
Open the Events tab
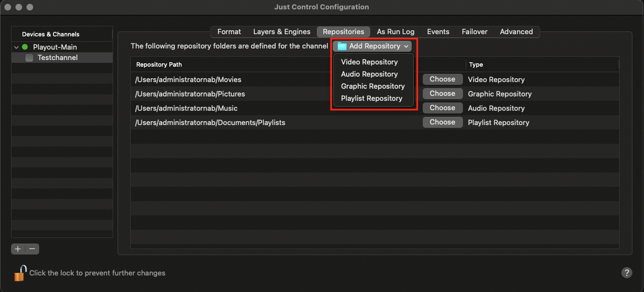point(438,31)
